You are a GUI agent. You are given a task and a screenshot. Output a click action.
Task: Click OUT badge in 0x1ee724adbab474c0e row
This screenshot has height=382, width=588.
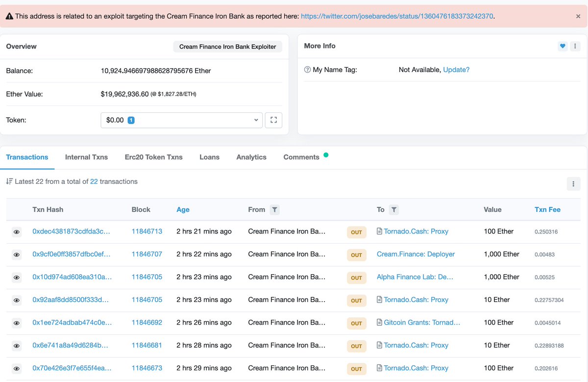click(356, 323)
